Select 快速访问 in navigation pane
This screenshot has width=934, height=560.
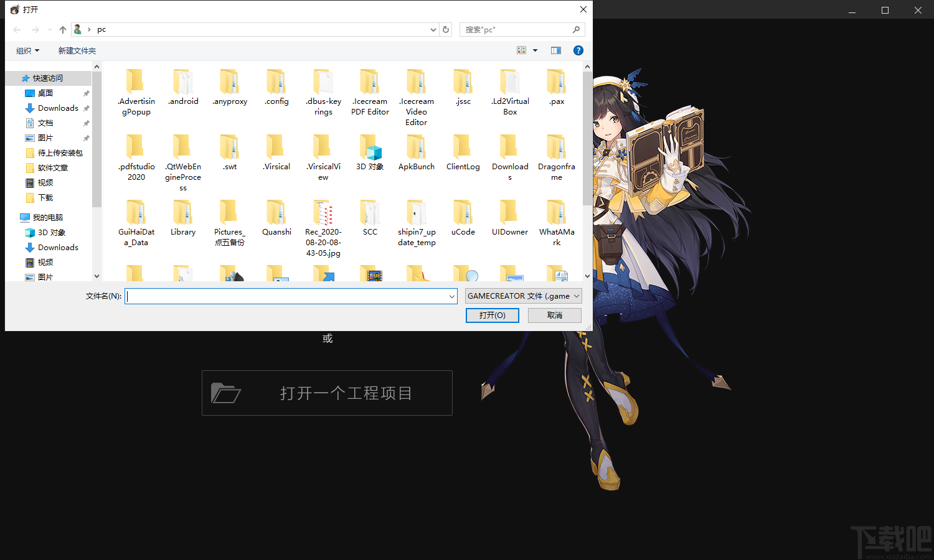47,78
